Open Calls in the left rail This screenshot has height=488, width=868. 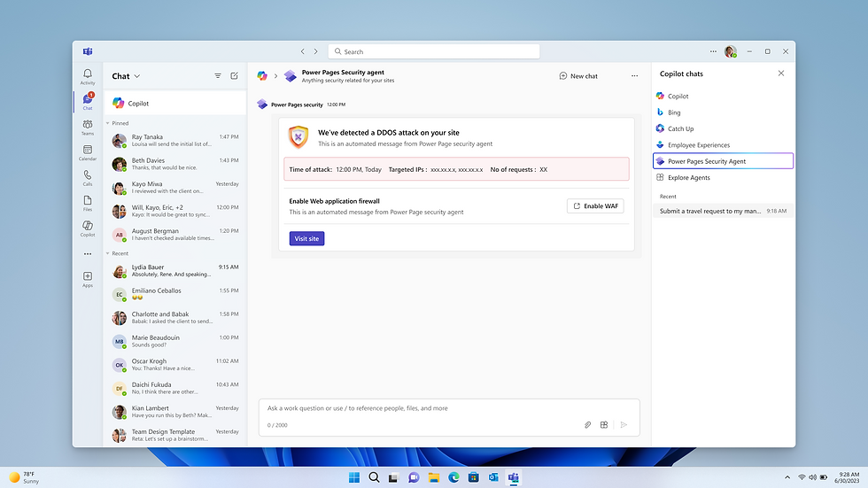[x=88, y=178]
